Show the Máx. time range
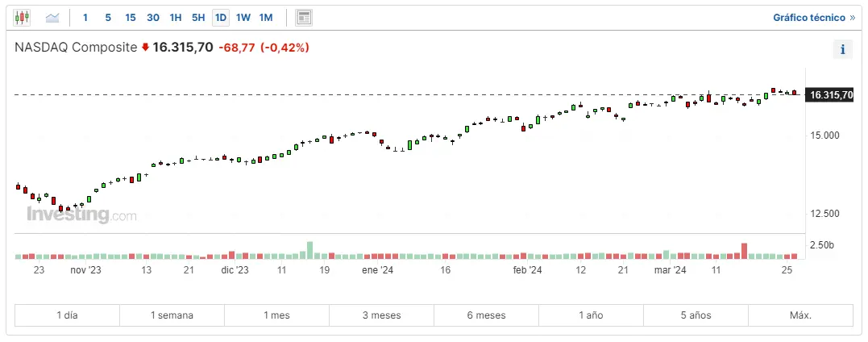This screenshot has width=868, height=342. click(800, 315)
